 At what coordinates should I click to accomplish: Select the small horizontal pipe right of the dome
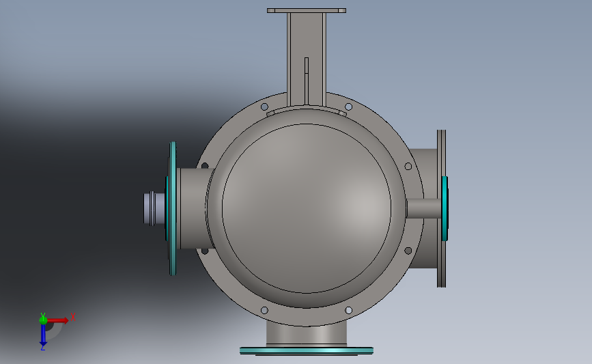pyautogui.click(x=423, y=208)
